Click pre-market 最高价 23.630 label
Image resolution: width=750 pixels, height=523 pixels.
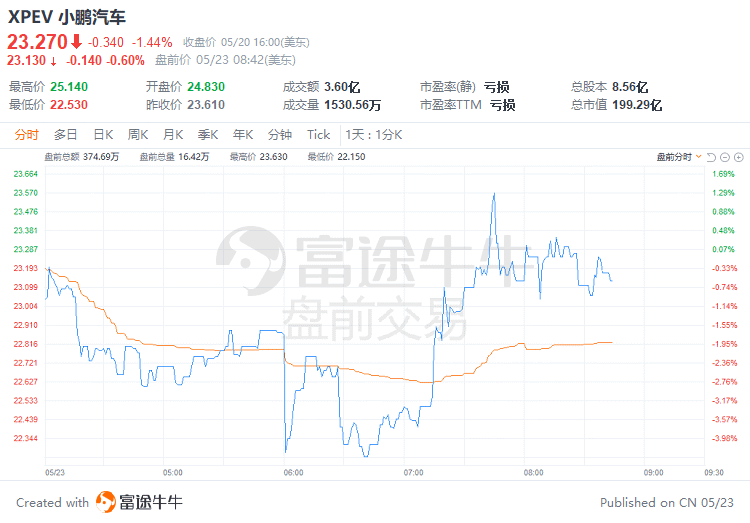coord(258,157)
